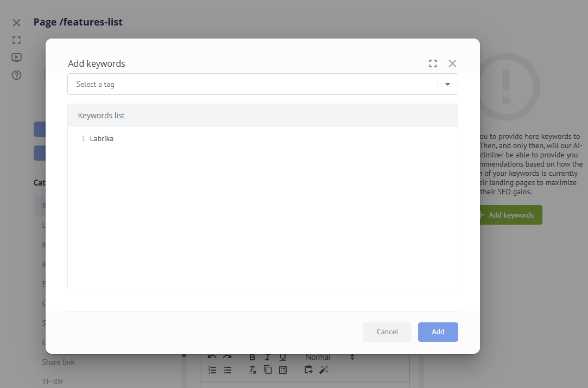This screenshot has width=588, height=388.
Task: Click the clear formatting icon
Action: coord(252,370)
